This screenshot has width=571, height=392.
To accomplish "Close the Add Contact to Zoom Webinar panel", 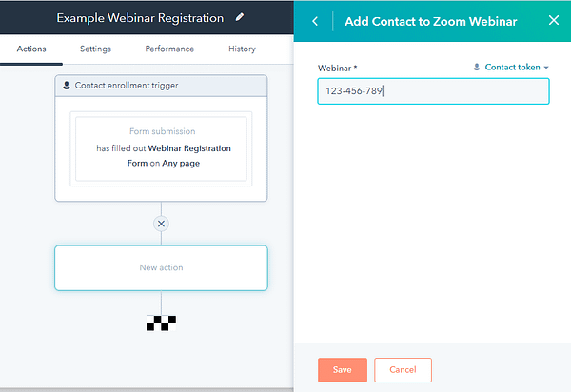I will click(x=554, y=20).
